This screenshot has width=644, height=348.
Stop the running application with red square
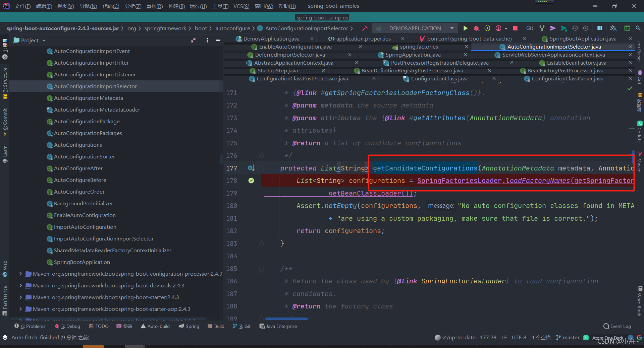coord(515,28)
